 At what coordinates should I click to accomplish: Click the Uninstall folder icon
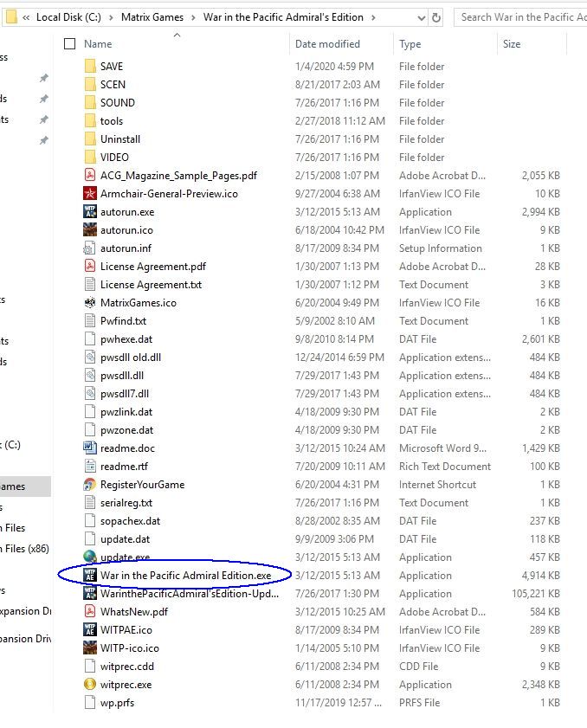click(90, 139)
